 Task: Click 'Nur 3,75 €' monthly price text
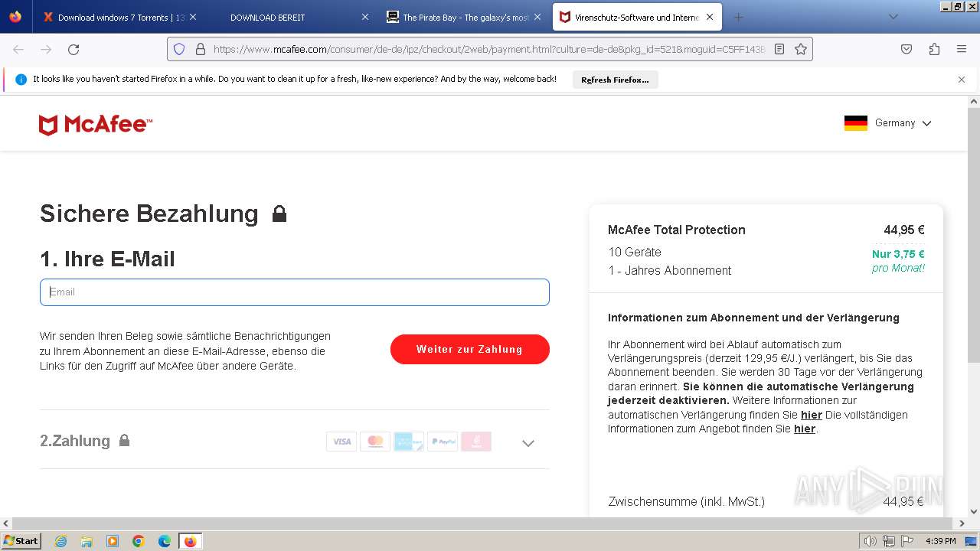pos(898,254)
